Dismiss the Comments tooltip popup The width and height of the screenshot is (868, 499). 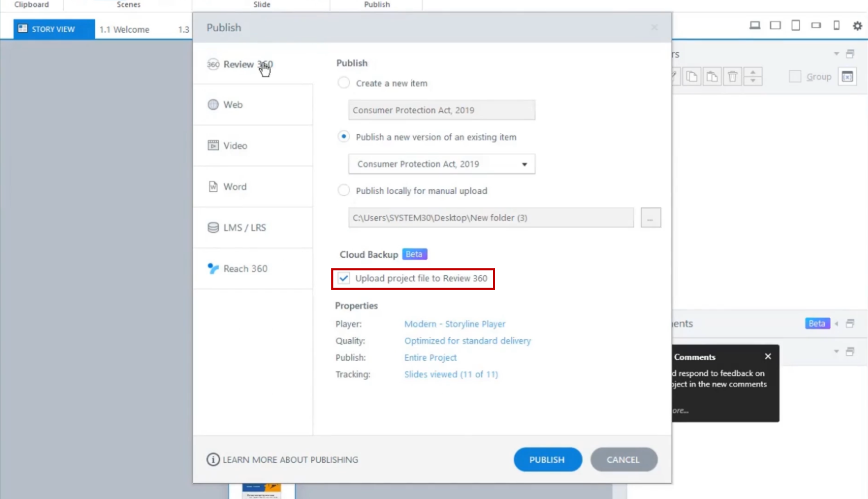767,357
